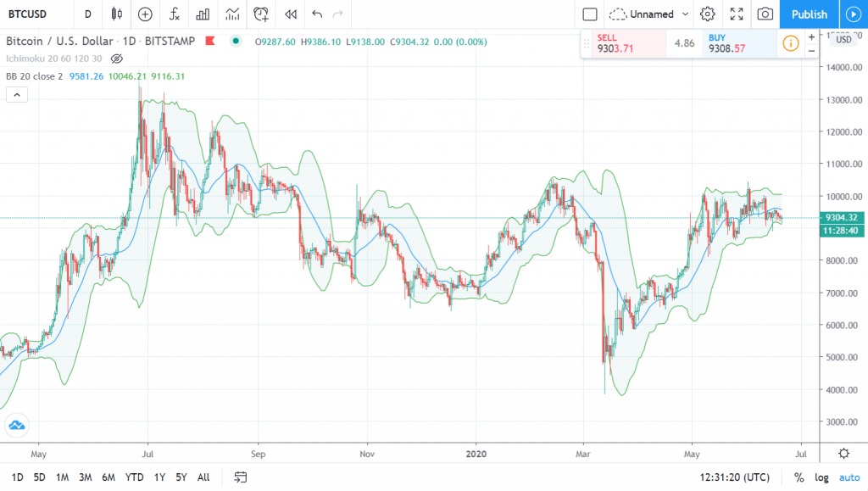The width and height of the screenshot is (868, 491).
Task: Undo the last chart action
Action: pyautogui.click(x=317, y=14)
